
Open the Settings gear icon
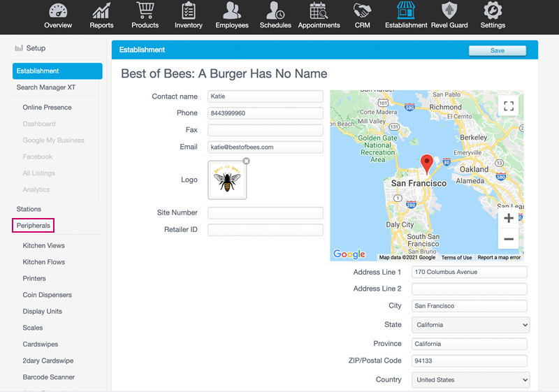(493, 11)
